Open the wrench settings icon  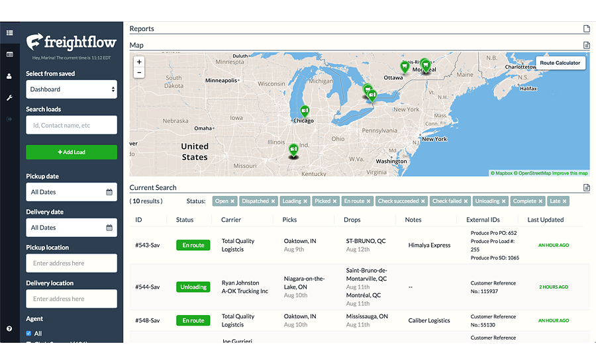[9, 98]
